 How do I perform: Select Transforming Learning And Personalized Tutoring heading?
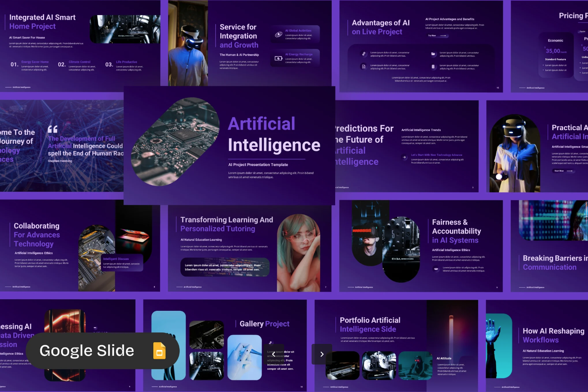coord(227,224)
